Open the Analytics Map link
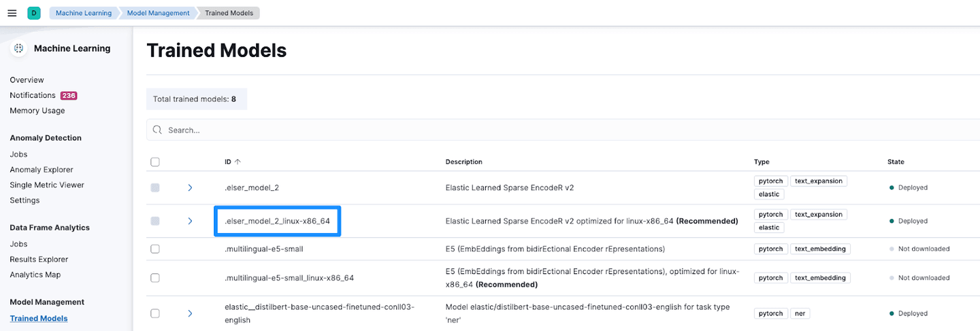980x331 pixels. [35, 275]
